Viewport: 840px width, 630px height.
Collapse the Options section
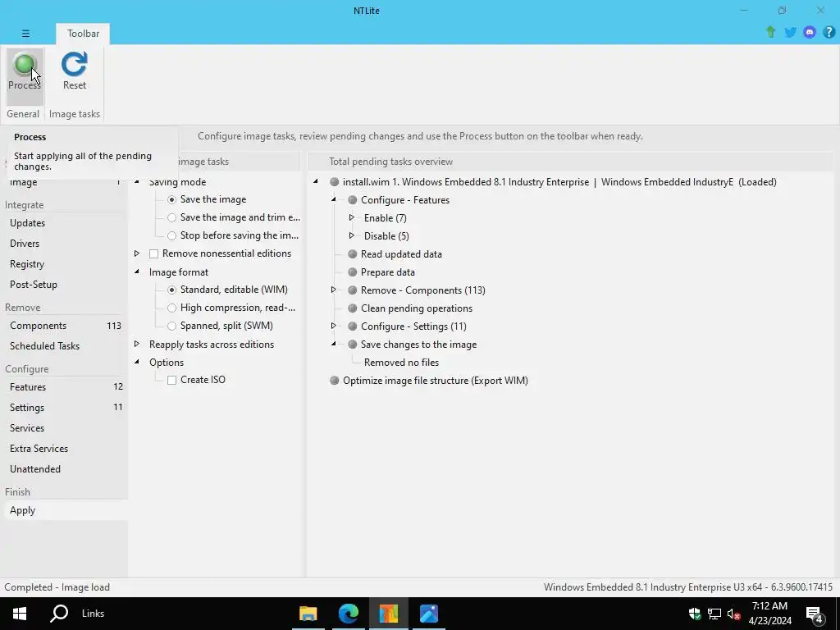point(137,362)
